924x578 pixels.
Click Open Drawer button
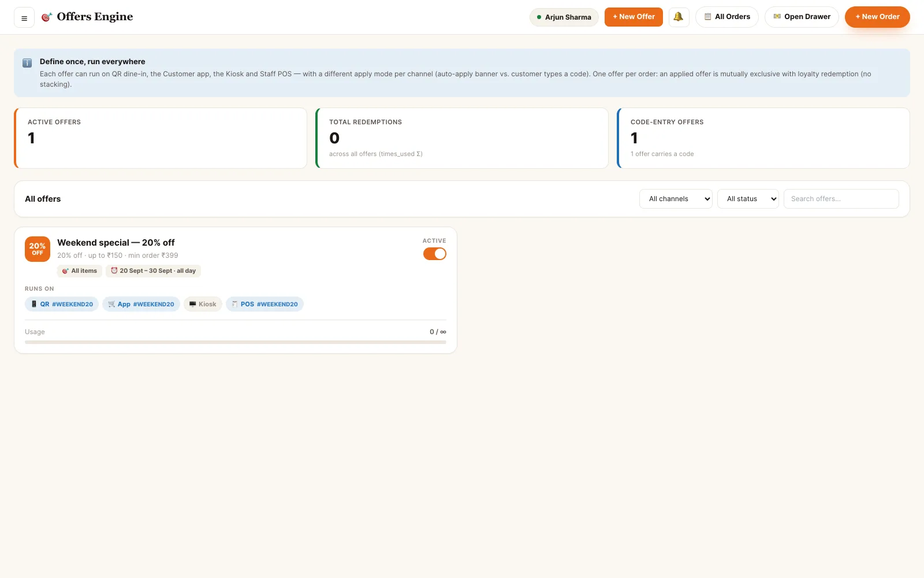(802, 17)
